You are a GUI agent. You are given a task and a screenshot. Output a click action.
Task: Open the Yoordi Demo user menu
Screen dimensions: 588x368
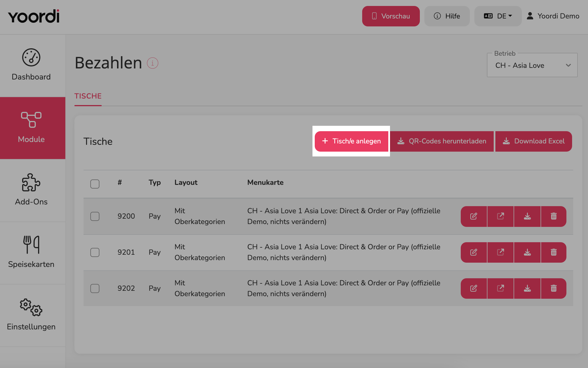pyautogui.click(x=553, y=16)
